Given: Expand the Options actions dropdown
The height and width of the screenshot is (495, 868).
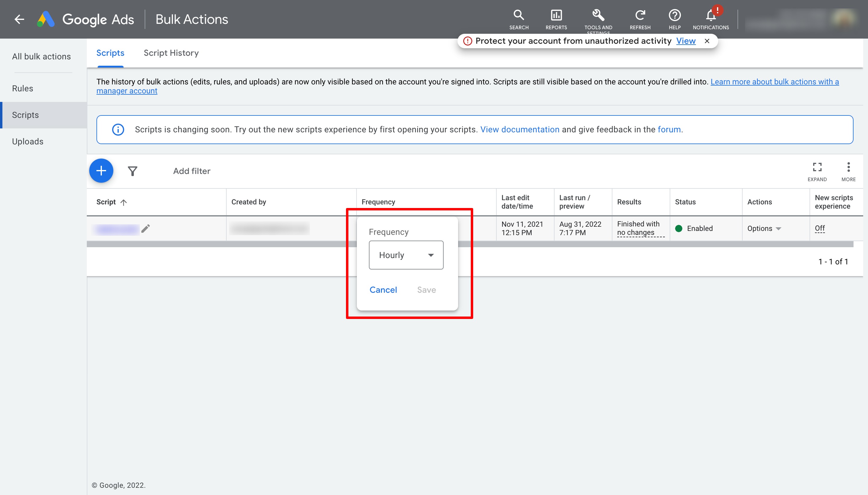Looking at the screenshot, I should 764,229.
